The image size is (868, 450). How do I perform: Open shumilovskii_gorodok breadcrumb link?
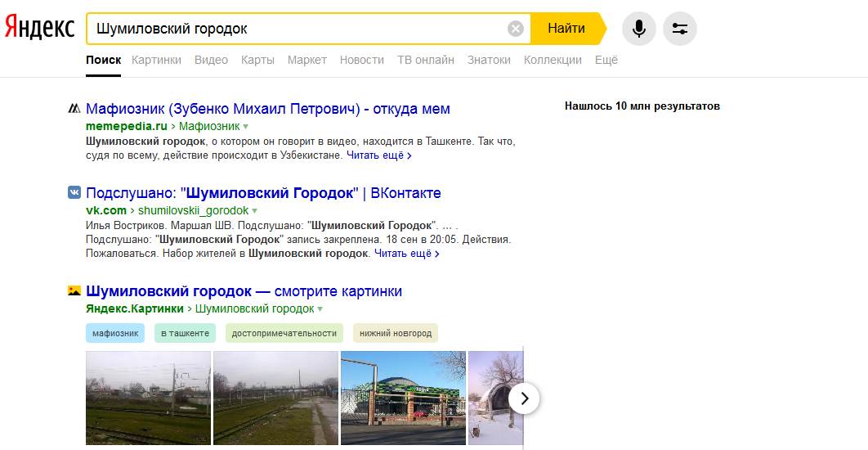click(193, 210)
